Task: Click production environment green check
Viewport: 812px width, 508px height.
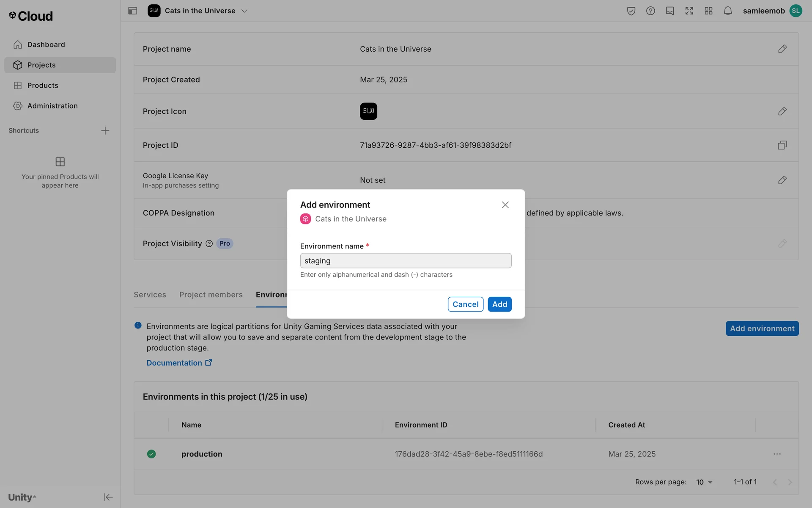Action: click(151, 454)
